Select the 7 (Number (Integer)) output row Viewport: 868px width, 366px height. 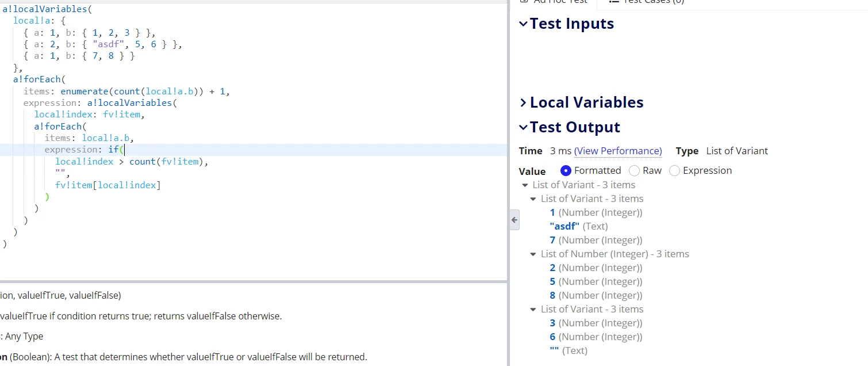point(596,240)
